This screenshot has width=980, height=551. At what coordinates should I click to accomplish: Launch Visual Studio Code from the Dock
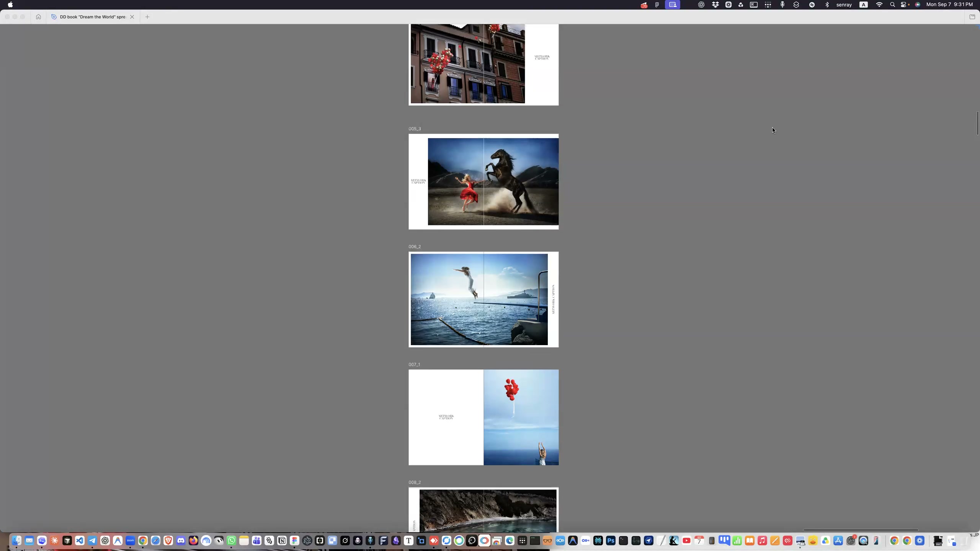pyautogui.click(x=80, y=541)
